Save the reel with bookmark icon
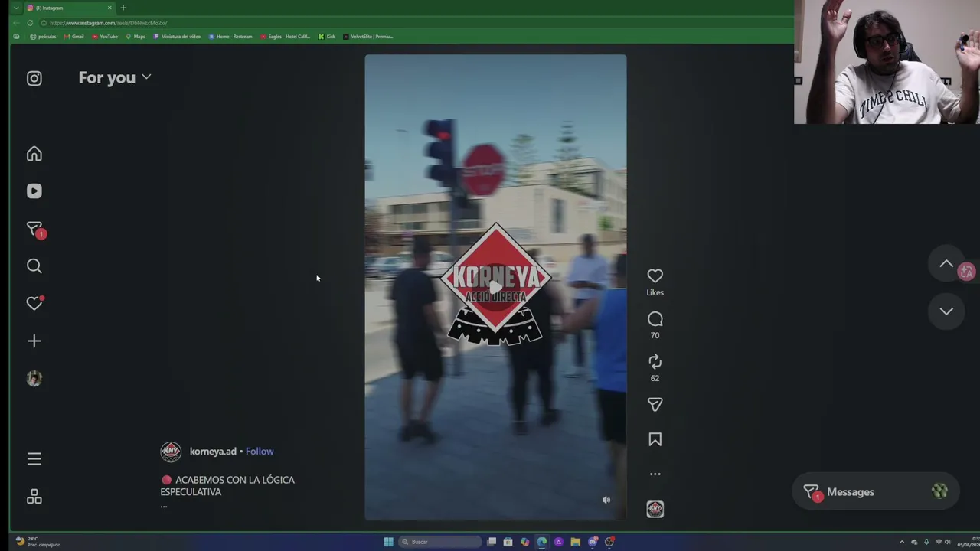Screen dimensions: 980x551 [x=655, y=440]
